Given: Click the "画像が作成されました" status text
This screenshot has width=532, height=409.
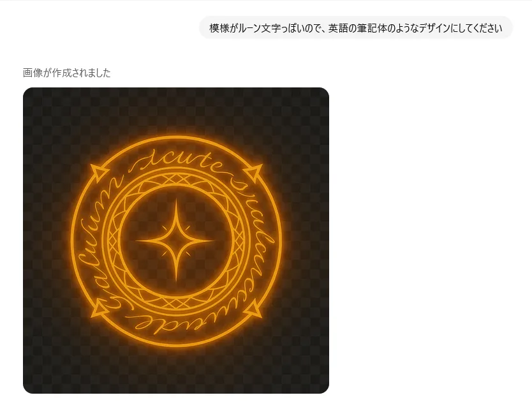Looking at the screenshot, I should coord(67,73).
